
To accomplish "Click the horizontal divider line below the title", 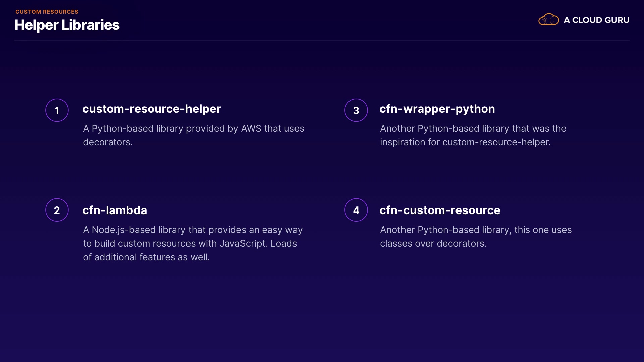I will 322,41.
